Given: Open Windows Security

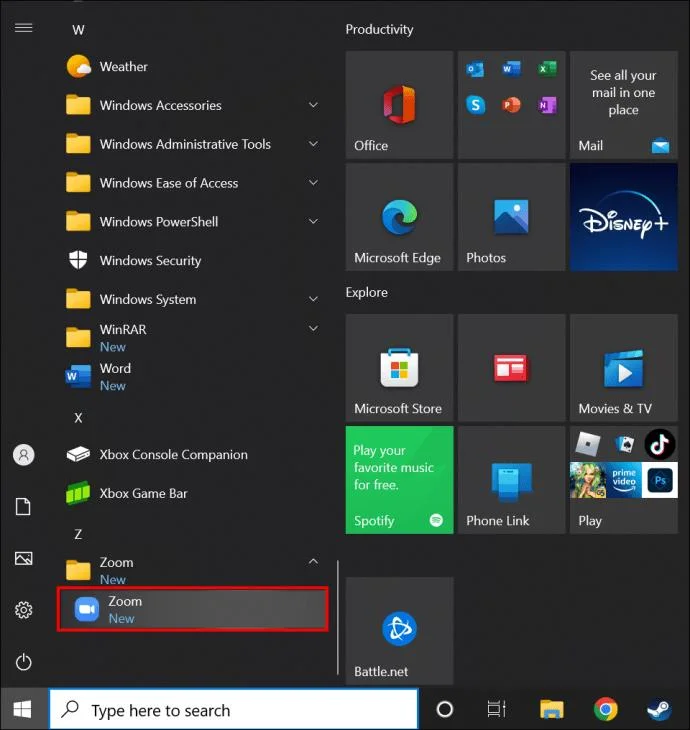Looking at the screenshot, I should 192,260.
